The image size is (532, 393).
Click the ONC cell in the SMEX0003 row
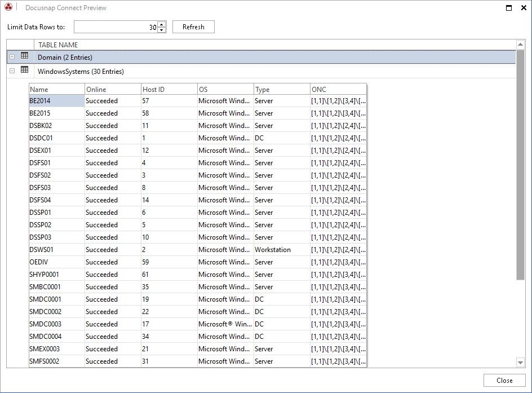point(338,348)
